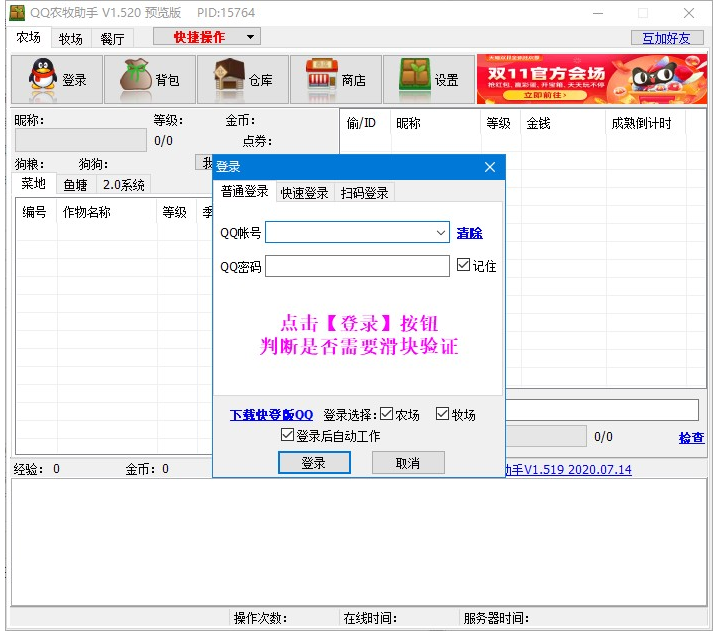The width and height of the screenshot is (716, 633).
Task: Uncheck the 农场 login option
Action: point(387,414)
